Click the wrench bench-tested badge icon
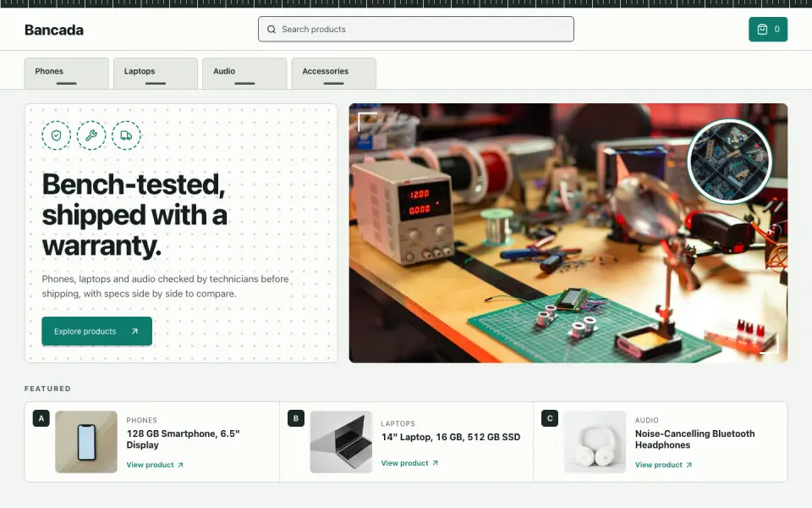Viewport: 812px width, 508px height. tap(91, 135)
